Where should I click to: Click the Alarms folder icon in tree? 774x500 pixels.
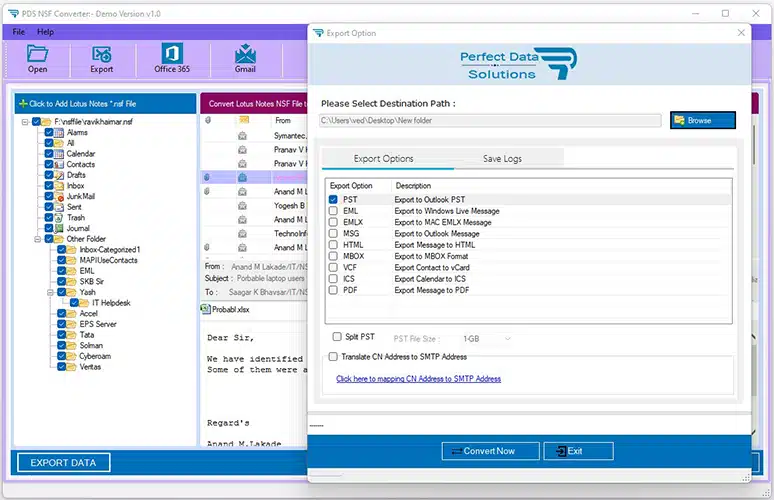(59, 132)
